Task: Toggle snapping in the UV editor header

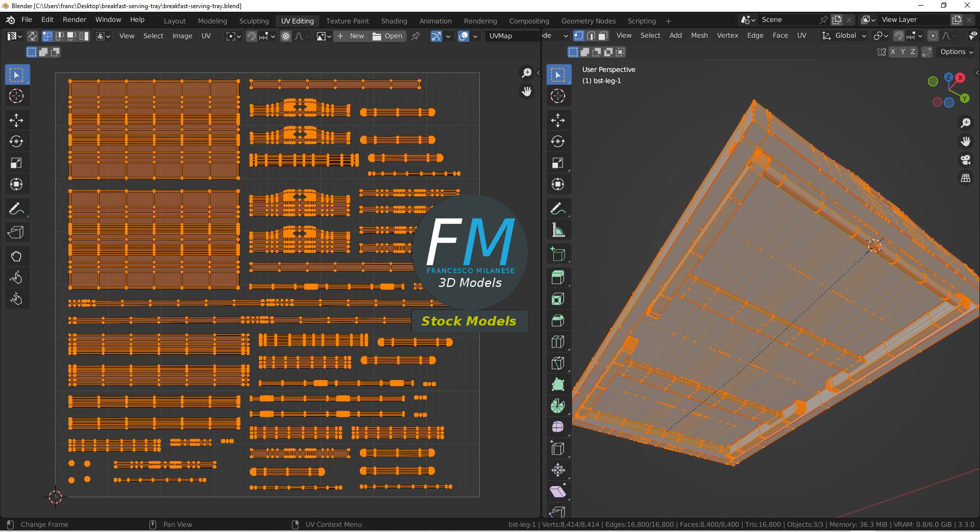Action: click(251, 36)
